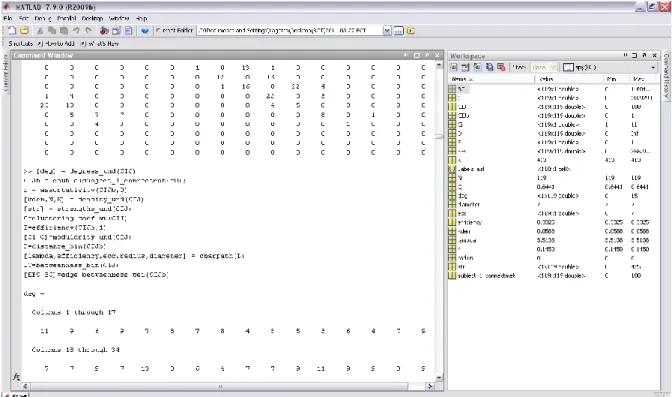The height and width of the screenshot is (397, 672).
Task: Click Save workspace icon in Workspace toolbar
Action: 489,67
